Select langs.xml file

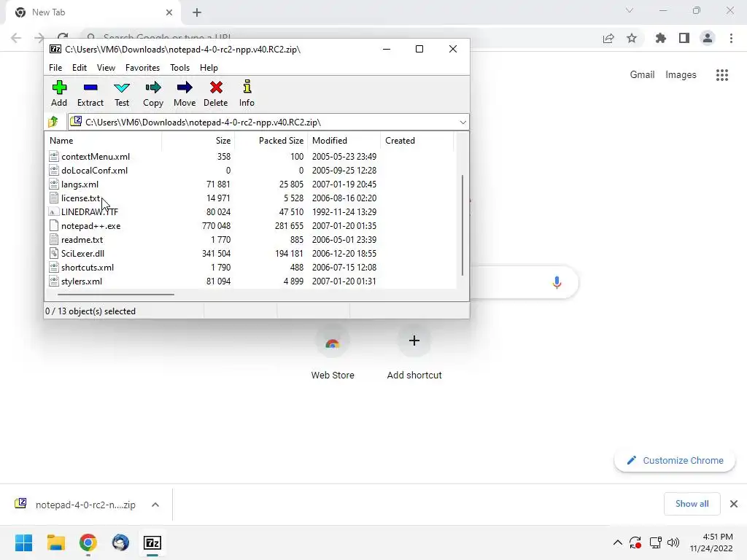pos(80,184)
